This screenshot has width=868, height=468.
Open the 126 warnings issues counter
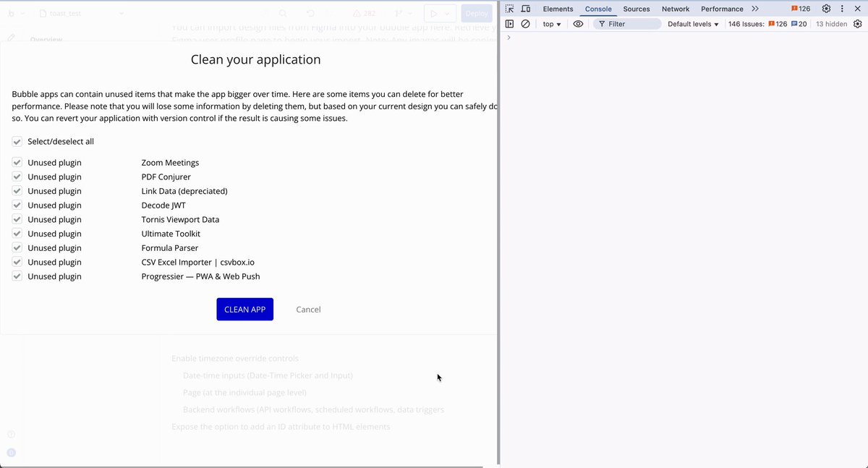(x=801, y=9)
